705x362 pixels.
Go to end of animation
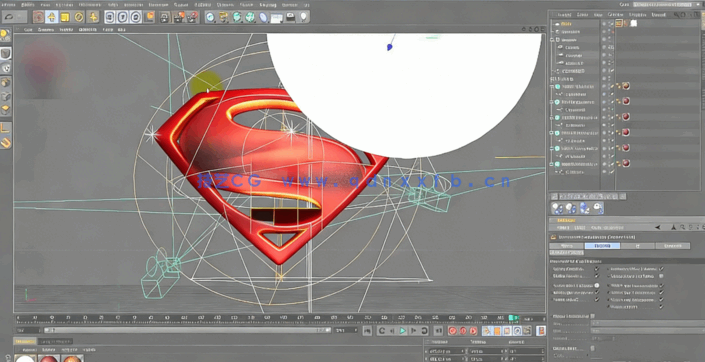(x=439, y=331)
